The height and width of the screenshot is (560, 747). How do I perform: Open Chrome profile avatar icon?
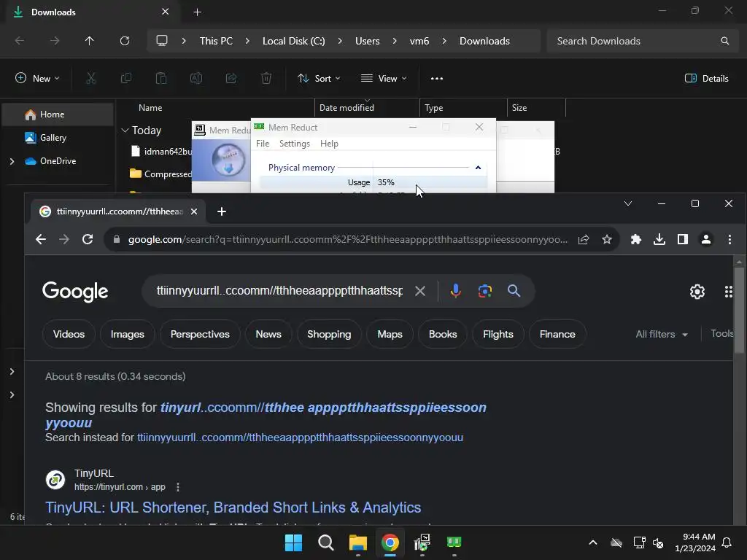tap(706, 239)
